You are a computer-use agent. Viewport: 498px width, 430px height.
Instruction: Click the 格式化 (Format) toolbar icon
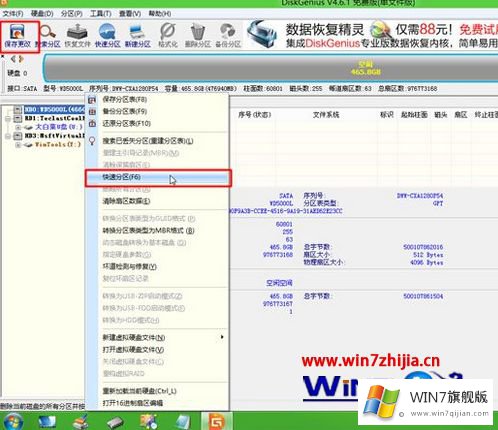pos(167,36)
